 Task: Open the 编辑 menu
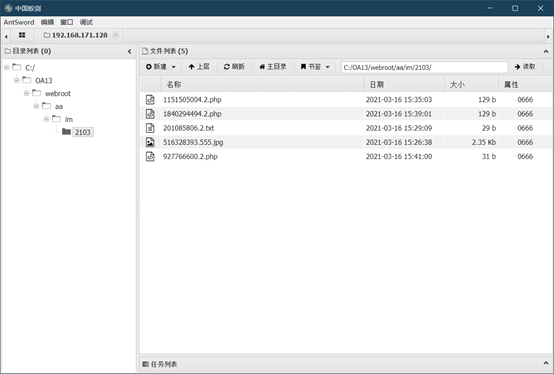(47, 22)
